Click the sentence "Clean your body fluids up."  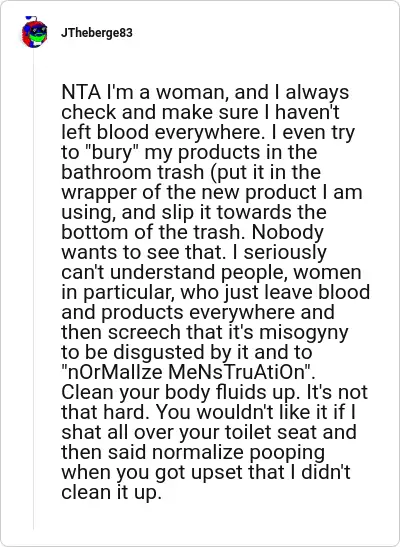181,392
